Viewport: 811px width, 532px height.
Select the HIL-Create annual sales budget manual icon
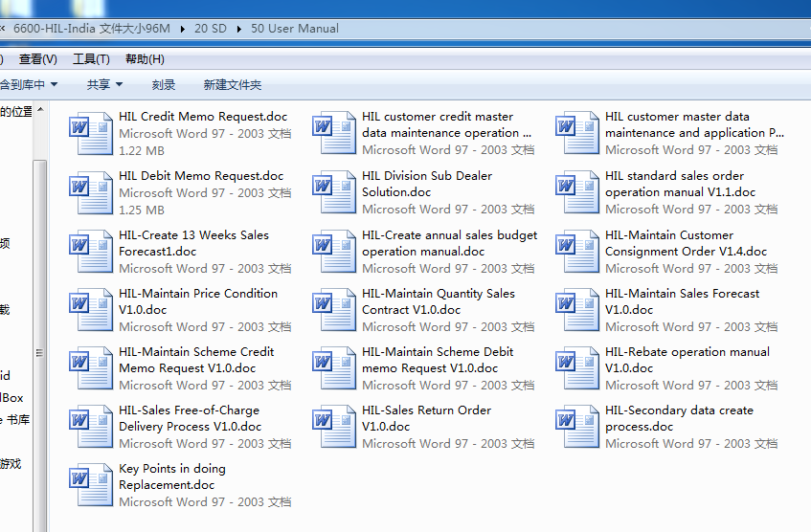pos(334,252)
